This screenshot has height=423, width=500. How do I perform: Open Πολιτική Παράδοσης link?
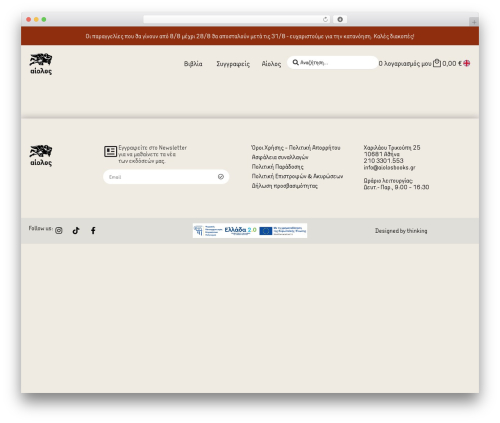(x=277, y=167)
